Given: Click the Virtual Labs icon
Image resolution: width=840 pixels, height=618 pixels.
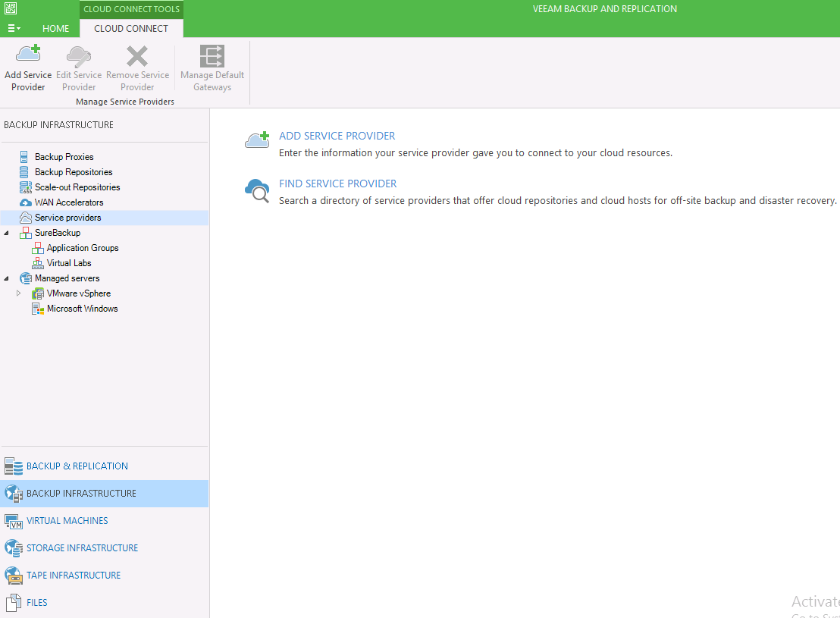Looking at the screenshot, I should [x=37, y=263].
